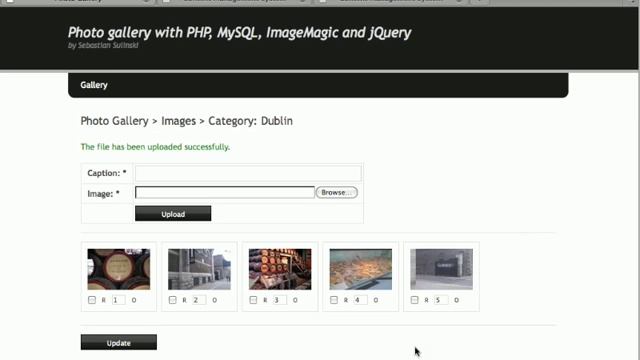This screenshot has width=640, height=360.
Task: Open the stone building street thumbnail numbered 2
Action: [x=199, y=269]
